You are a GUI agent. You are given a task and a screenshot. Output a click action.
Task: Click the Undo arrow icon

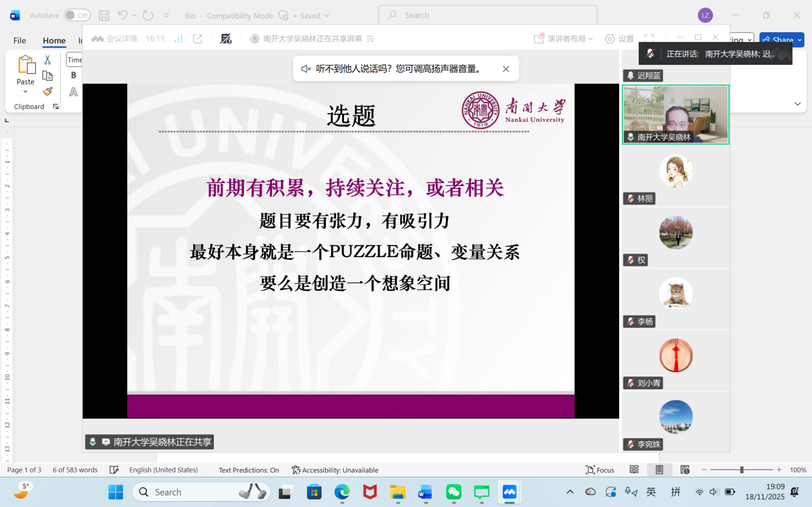(122, 15)
